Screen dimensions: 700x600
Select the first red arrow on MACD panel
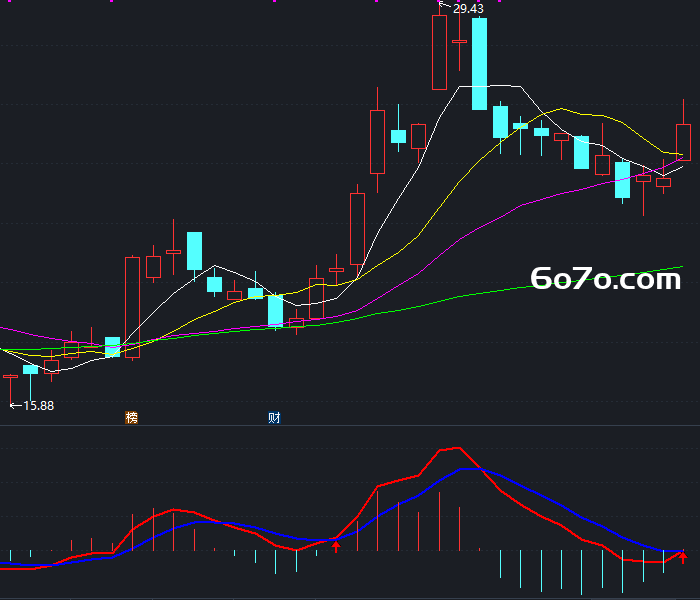[336, 546]
